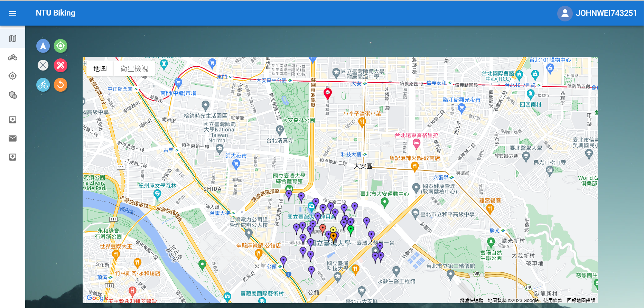The image size is (644, 308).
Task: Click the 回報地圖錯誤 report link
Action: pos(581,300)
